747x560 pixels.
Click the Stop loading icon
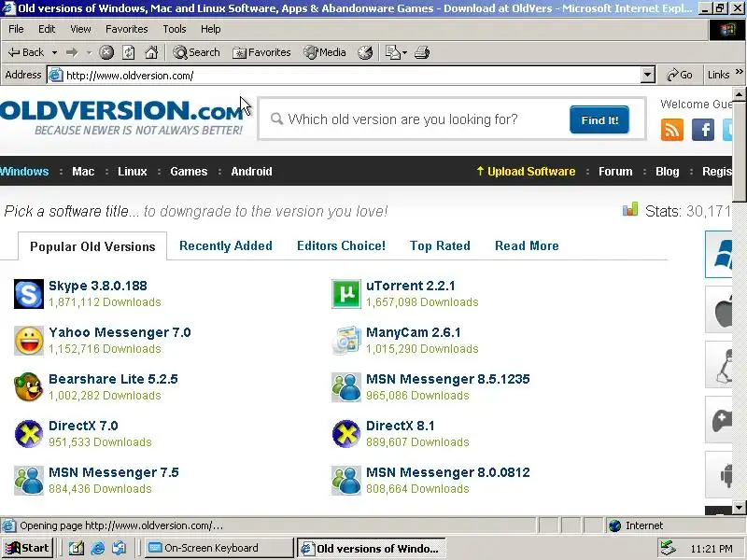pyautogui.click(x=106, y=52)
